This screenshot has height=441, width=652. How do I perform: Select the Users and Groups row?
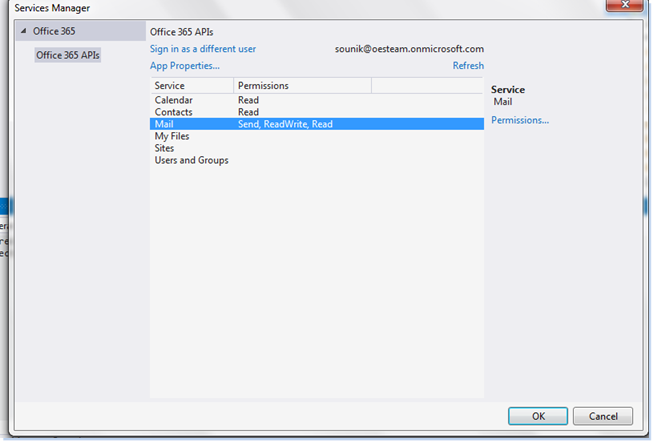[317, 160]
